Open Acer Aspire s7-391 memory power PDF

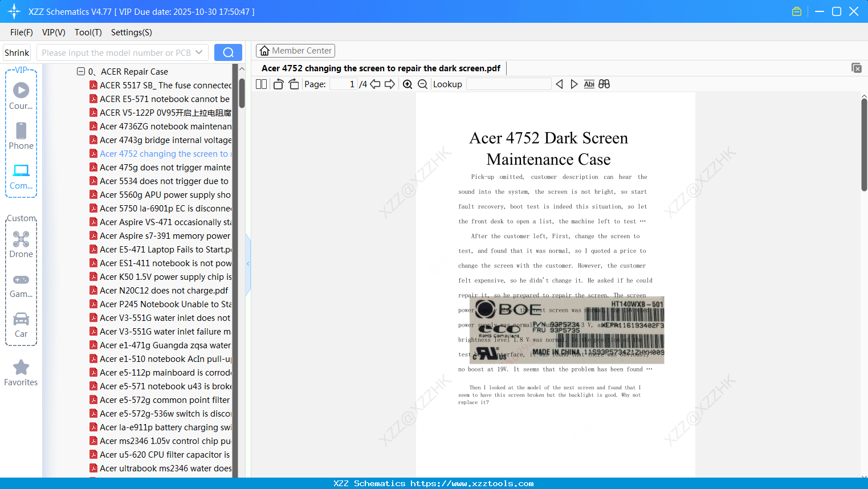point(160,236)
